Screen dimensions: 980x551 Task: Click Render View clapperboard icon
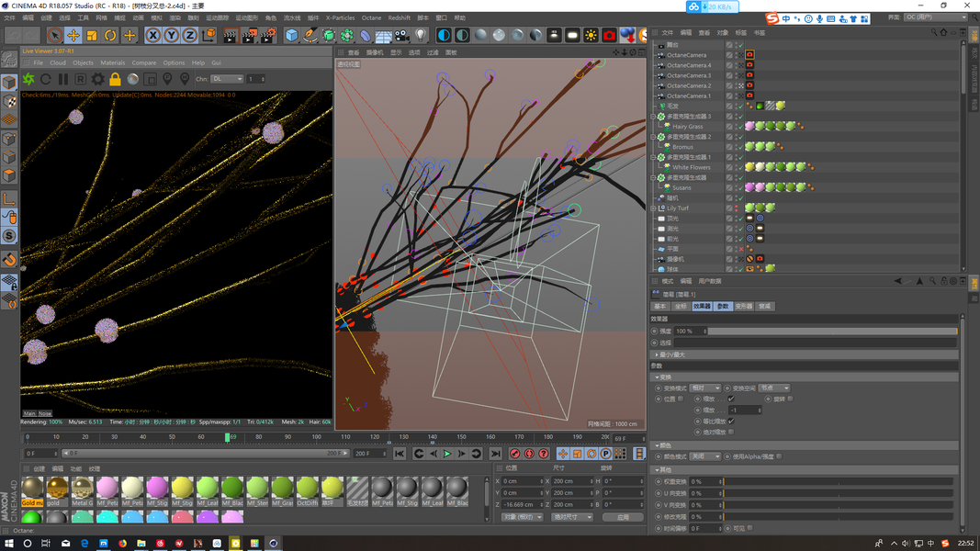point(230,36)
